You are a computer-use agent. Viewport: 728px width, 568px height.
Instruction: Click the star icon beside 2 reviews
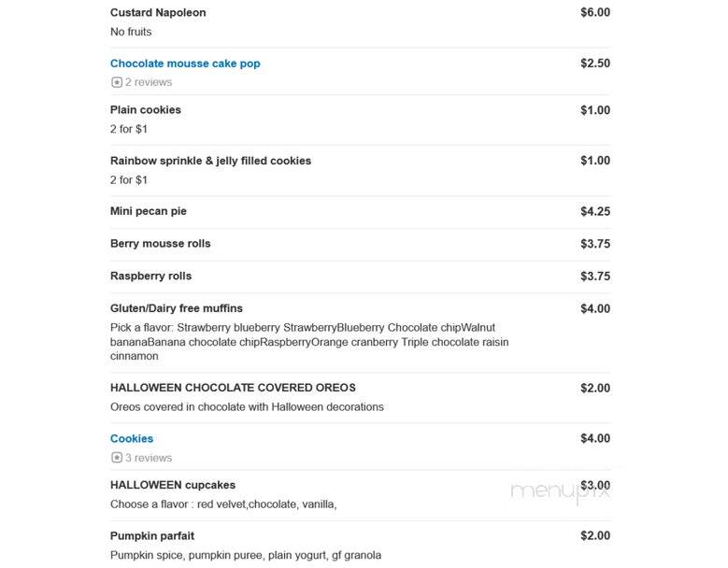(117, 82)
